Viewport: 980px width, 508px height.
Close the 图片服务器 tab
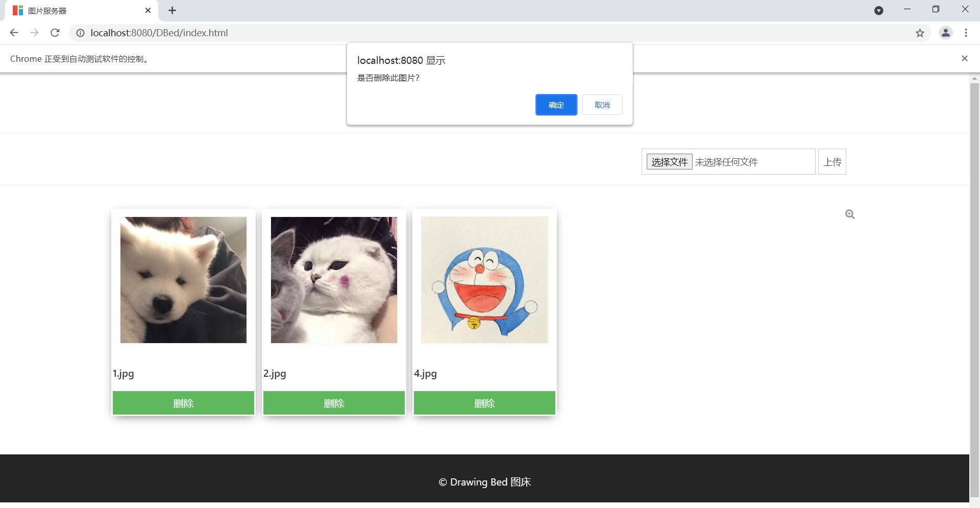click(x=148, y=10)
